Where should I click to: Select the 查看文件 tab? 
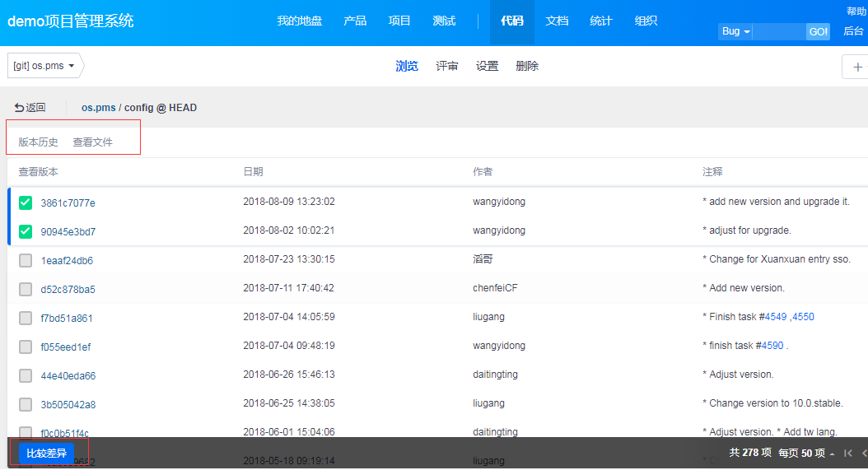tap(92, 142)
